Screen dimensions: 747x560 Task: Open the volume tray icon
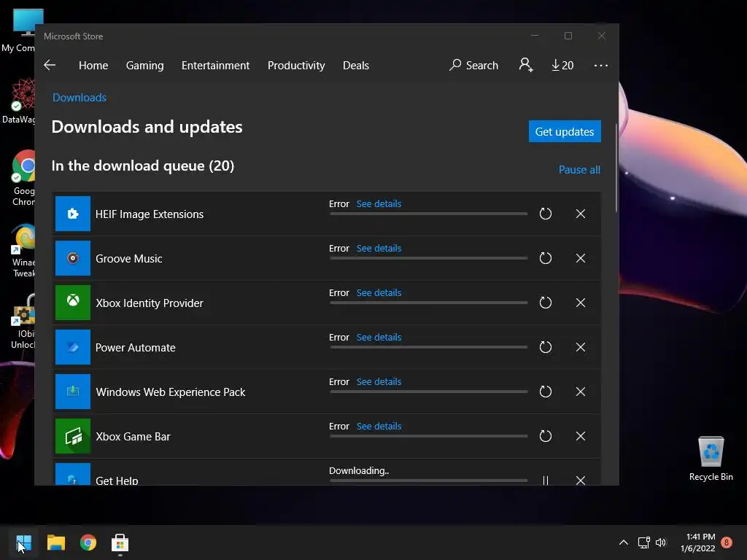click(661, 542)
